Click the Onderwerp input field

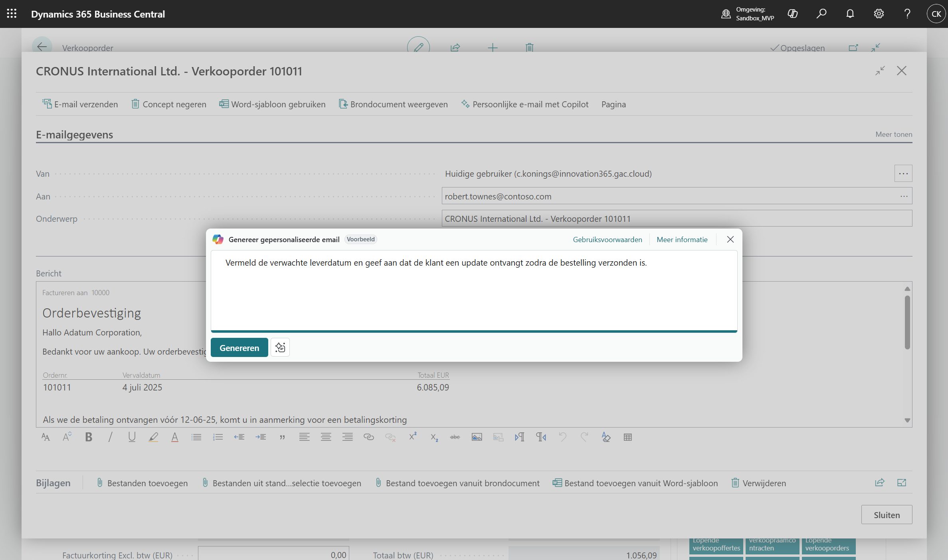click(676, 219)
